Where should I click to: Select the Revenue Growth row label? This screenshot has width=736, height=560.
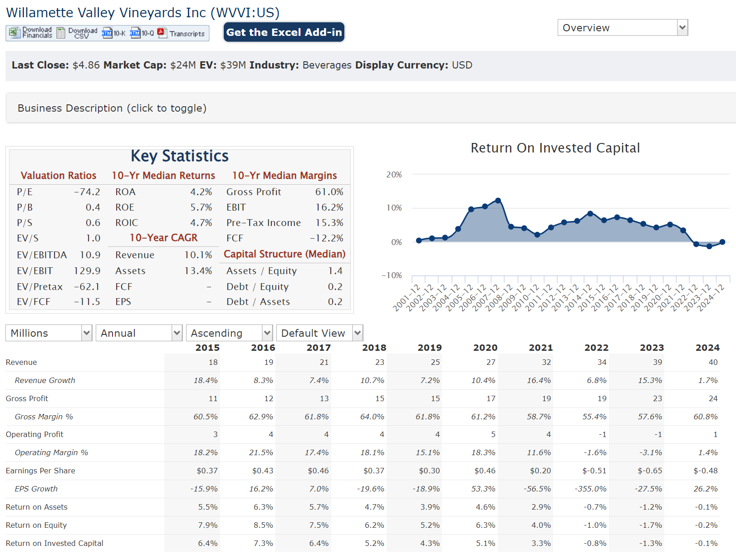(45, 380)
